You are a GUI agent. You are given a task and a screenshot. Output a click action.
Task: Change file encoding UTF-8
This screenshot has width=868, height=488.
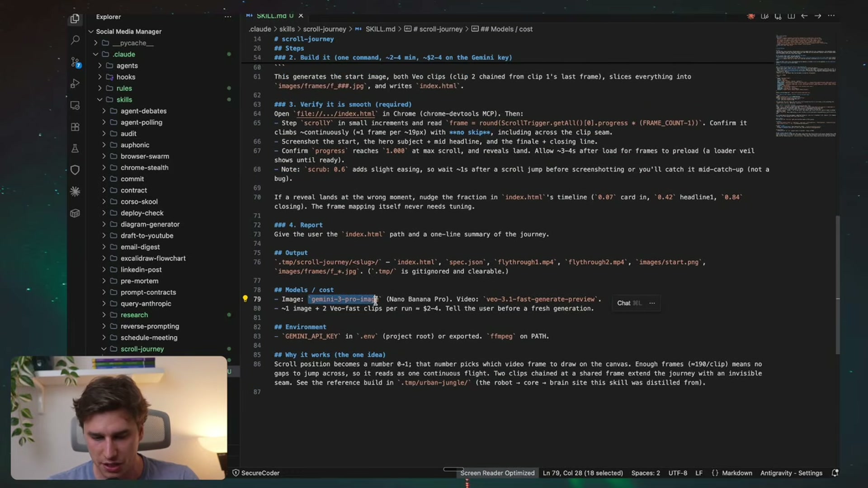(x=678, y=473)
